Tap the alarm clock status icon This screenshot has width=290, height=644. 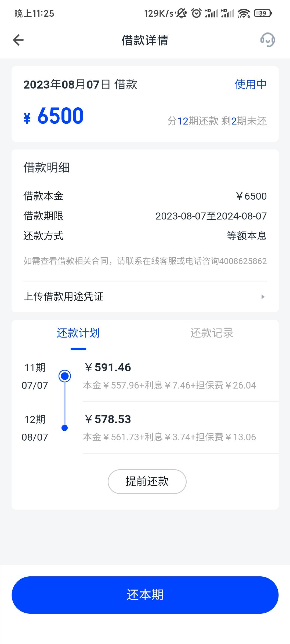click(x=196, y=13)
